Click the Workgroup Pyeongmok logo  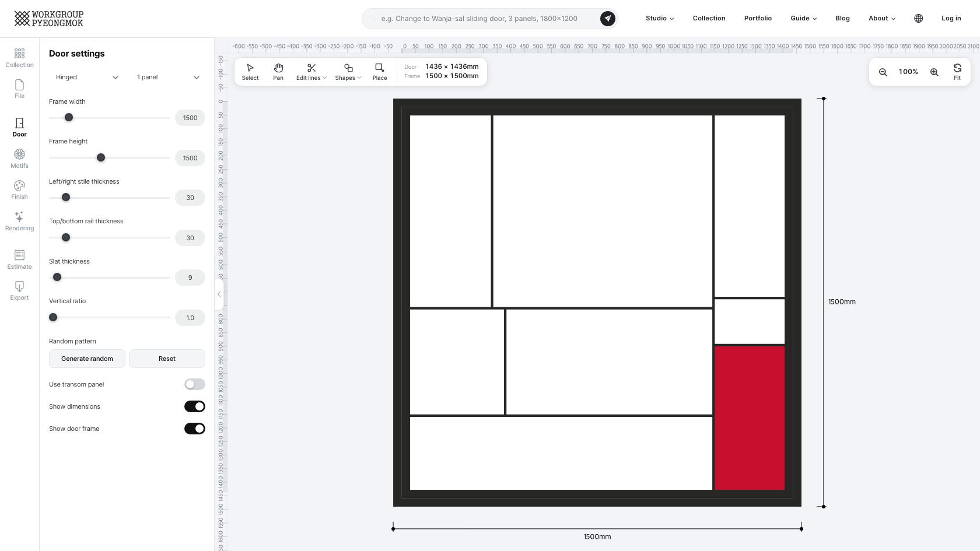point(49,19)
